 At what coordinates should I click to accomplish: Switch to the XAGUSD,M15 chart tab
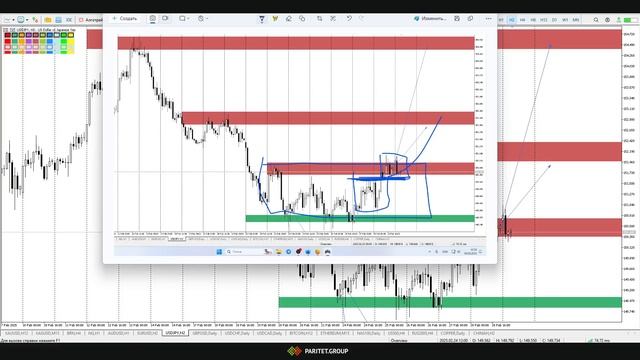pos(48,333)
